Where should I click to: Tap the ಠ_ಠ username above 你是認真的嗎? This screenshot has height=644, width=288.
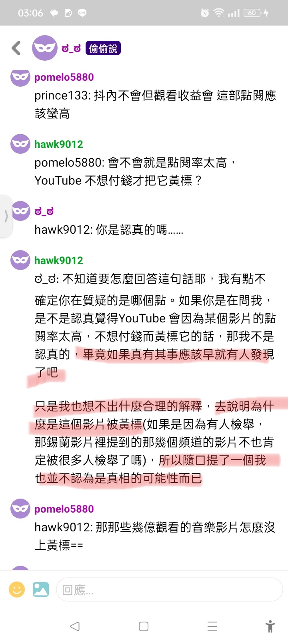pos(44,211)
